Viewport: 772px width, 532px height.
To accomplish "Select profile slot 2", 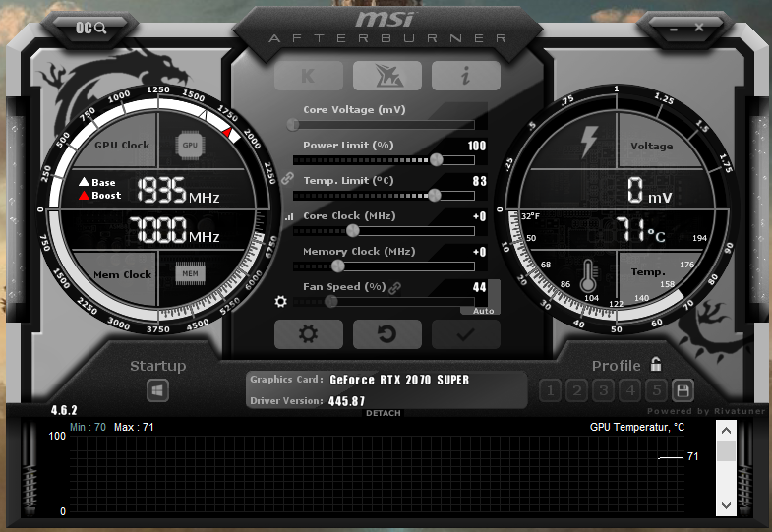I will click(x=576, y=391).
